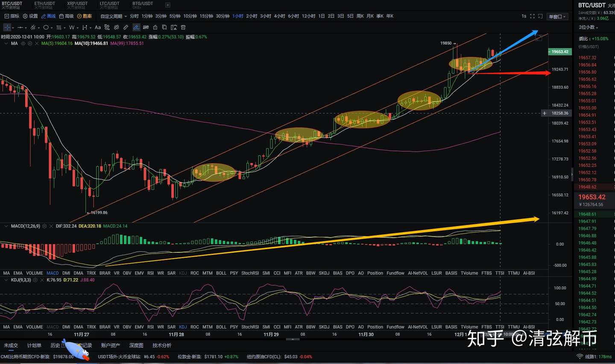Image resolution: width=615 pixels, height=364 pixels.
Task: Select the multi-line levels drawing tool
Action: 59,27
